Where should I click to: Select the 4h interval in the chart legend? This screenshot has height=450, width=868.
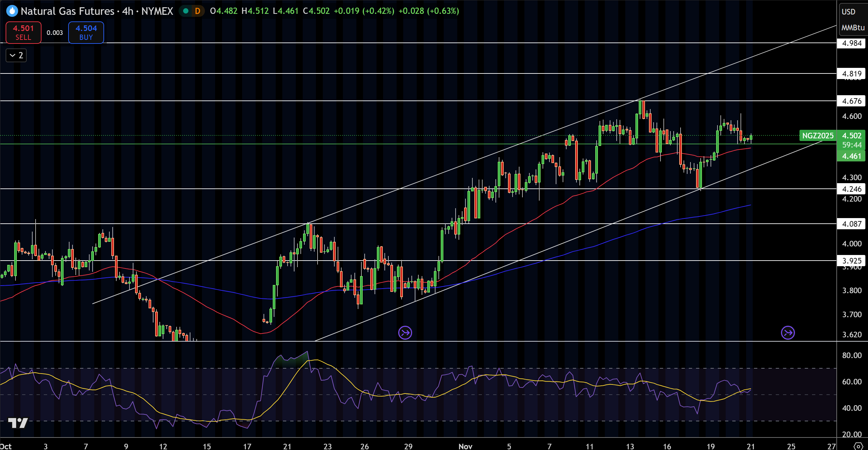[x=128, y=11]
